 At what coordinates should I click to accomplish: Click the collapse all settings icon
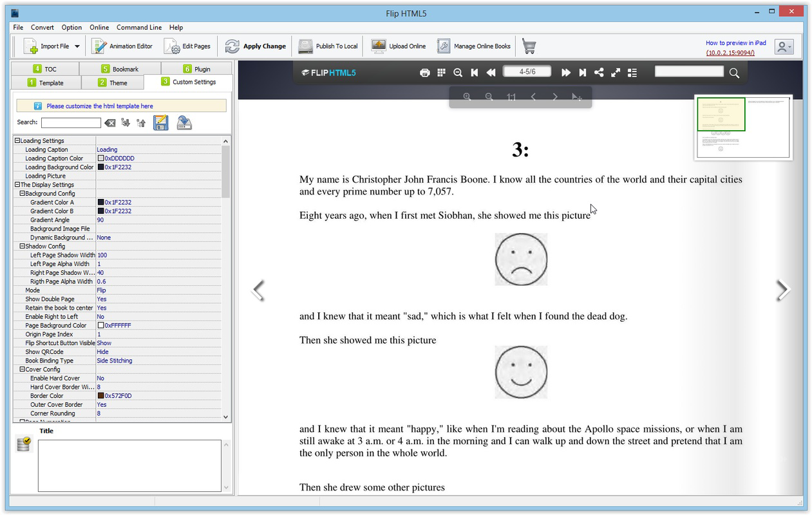click(141, 123)
